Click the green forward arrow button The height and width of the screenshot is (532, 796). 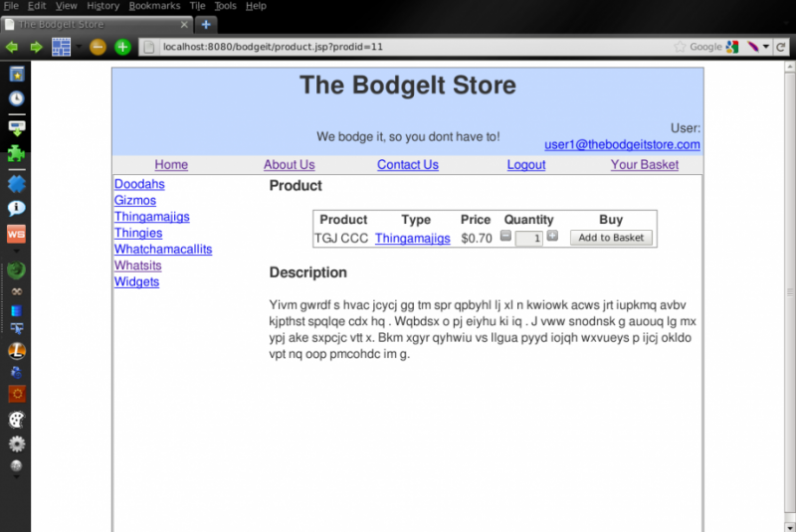click(36, 47)
